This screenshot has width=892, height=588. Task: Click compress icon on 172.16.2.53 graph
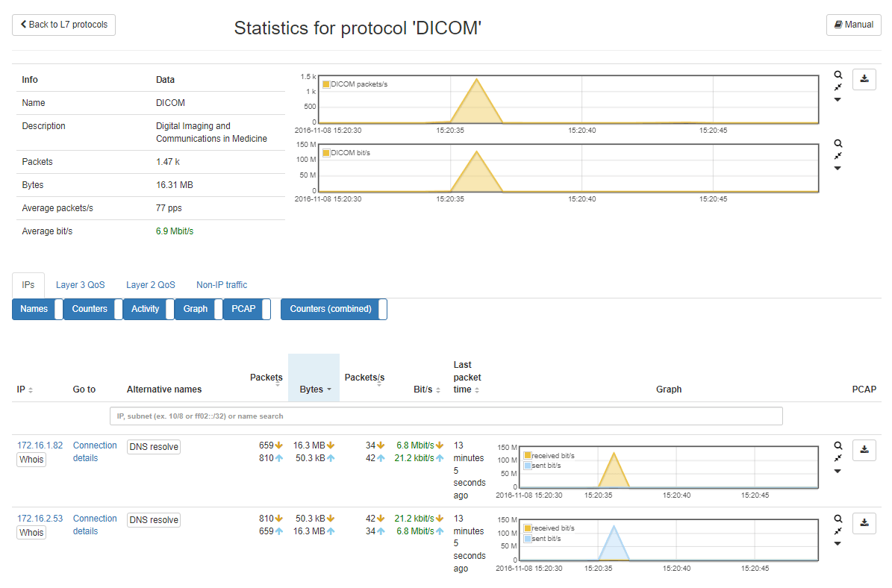coord(838,531)
